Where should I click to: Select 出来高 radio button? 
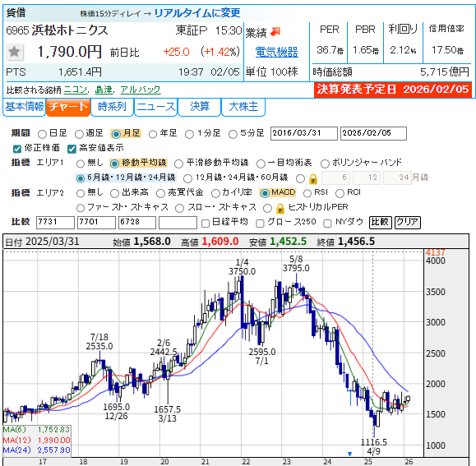click(x=114, y=193)
